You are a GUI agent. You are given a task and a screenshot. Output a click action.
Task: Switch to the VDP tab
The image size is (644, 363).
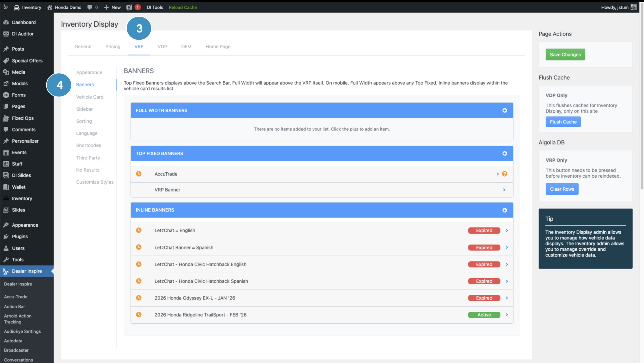(x=162, y=47)
